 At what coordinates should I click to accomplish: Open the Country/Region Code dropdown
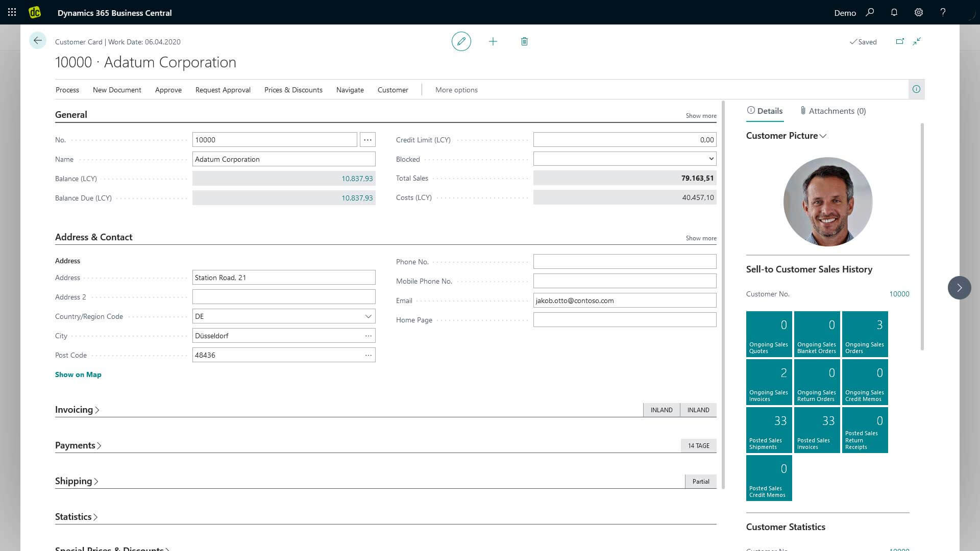point(368,316)
